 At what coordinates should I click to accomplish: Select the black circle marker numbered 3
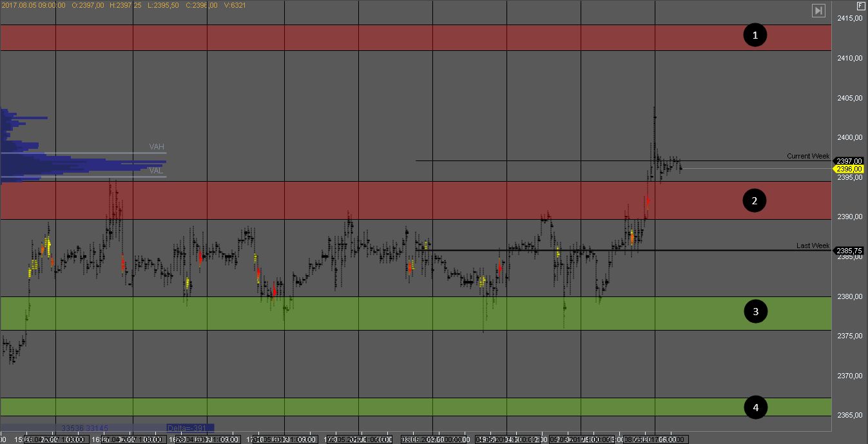coord(755,313)
